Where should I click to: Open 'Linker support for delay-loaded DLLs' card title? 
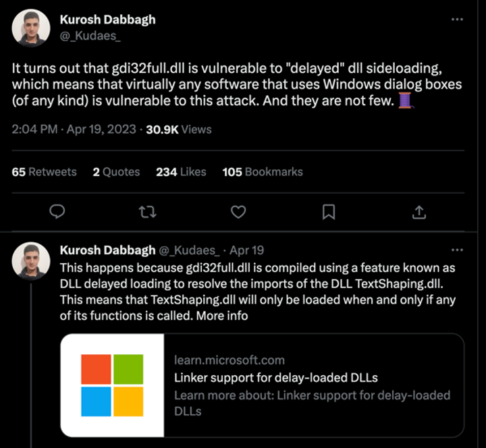coord(275,377)
